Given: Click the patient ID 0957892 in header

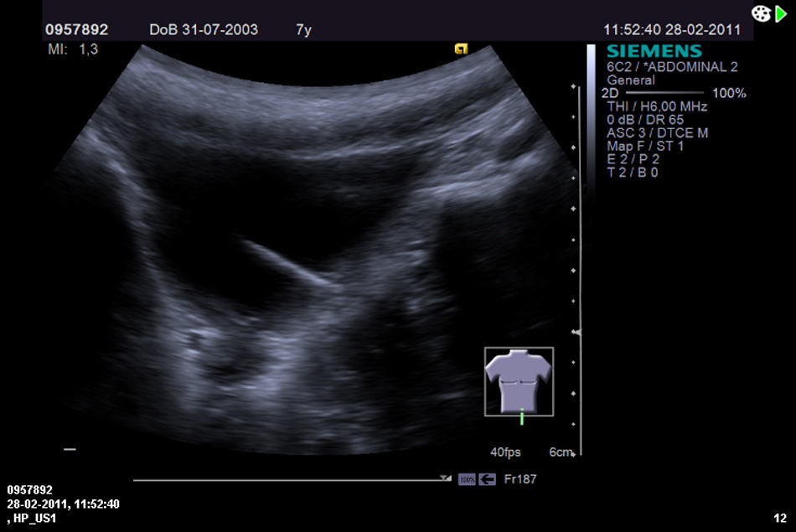Looking at the screenshot, I should pyautogui.click(x=76, y=29).
